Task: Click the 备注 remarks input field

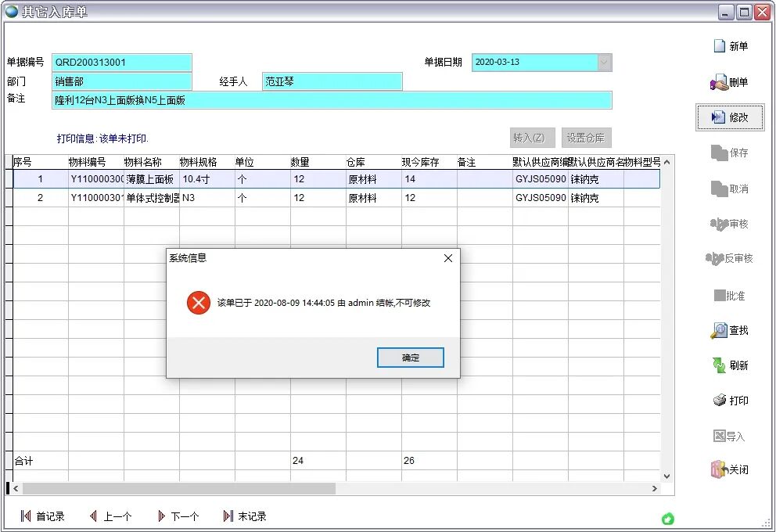Action: [x=332, y=100]
